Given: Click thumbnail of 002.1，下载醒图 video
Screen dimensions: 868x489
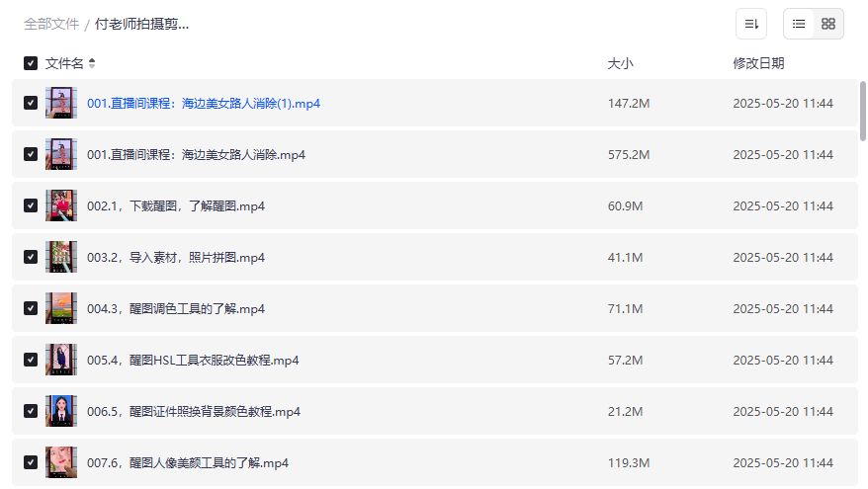Looking at the screenshot, I should [61, 205].
